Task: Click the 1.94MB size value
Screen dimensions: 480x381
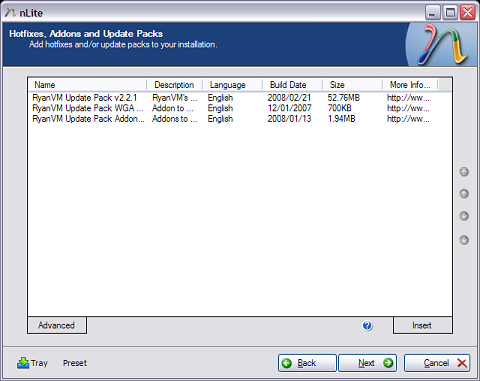Action: 341,119
